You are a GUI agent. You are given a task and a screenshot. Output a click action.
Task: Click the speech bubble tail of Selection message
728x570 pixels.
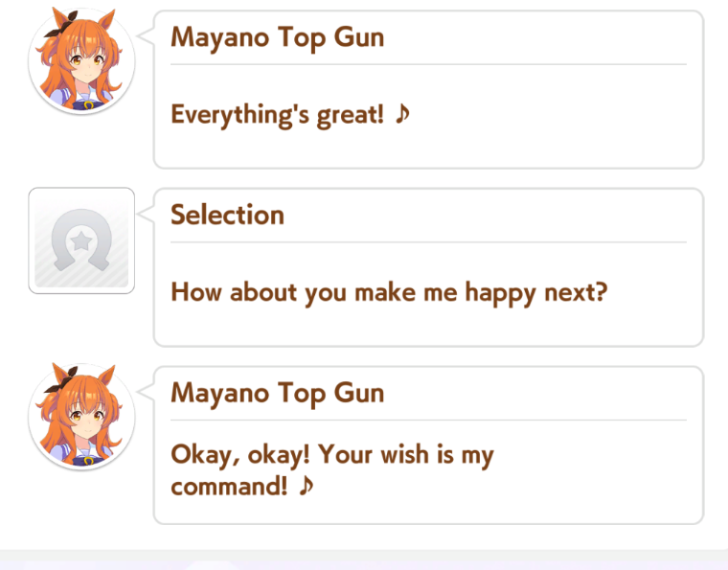click(x=146, y=214)
